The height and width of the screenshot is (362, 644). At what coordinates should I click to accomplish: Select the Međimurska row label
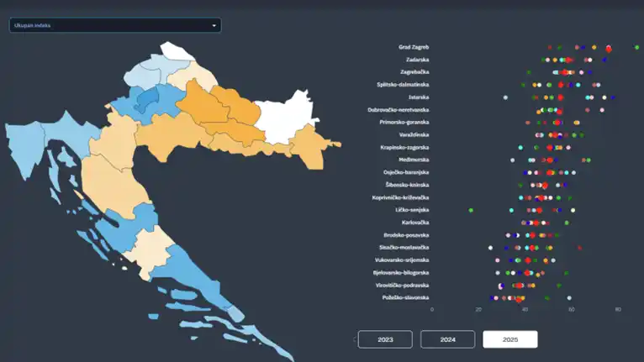point(414,160)
